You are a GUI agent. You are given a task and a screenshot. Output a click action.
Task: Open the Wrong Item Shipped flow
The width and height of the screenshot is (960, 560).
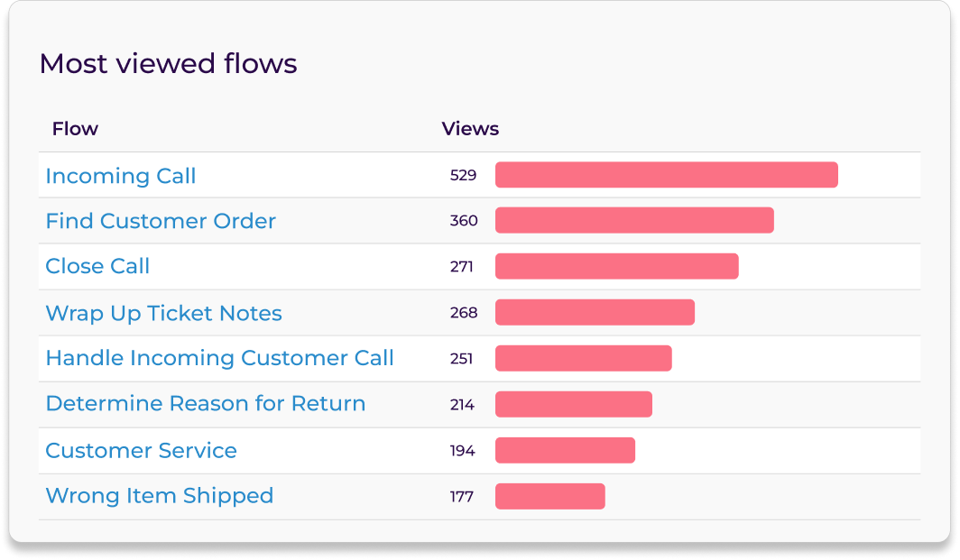tap(160, 495)
